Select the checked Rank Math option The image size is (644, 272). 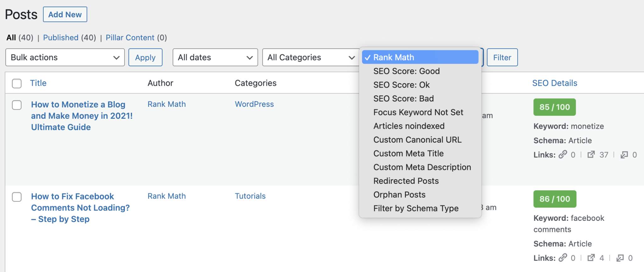[420, 57]
